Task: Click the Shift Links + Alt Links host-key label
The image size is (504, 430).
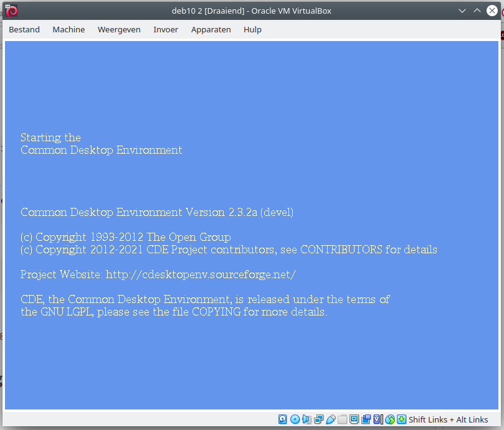Action: click(x=448, y=419)
